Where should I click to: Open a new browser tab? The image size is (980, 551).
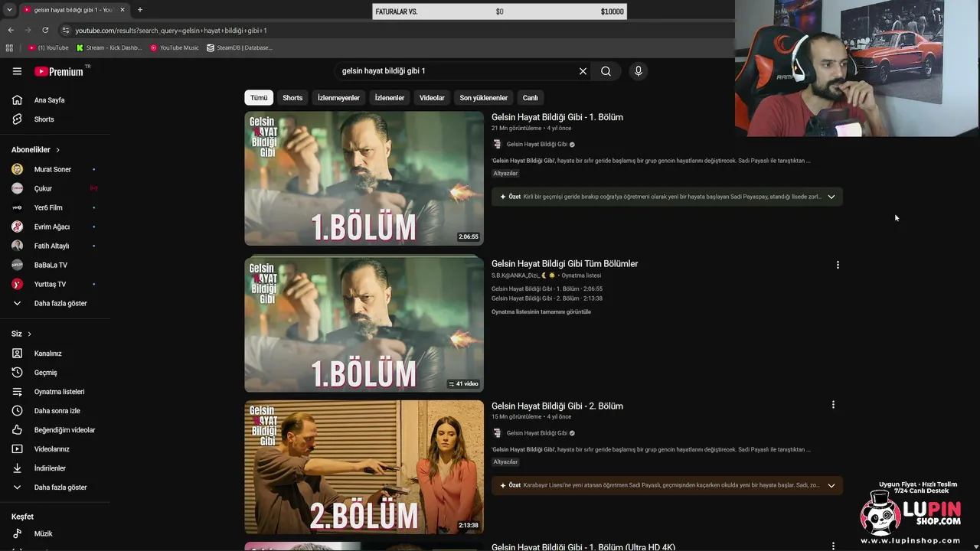pyautogui.click(x=139, y=10)
